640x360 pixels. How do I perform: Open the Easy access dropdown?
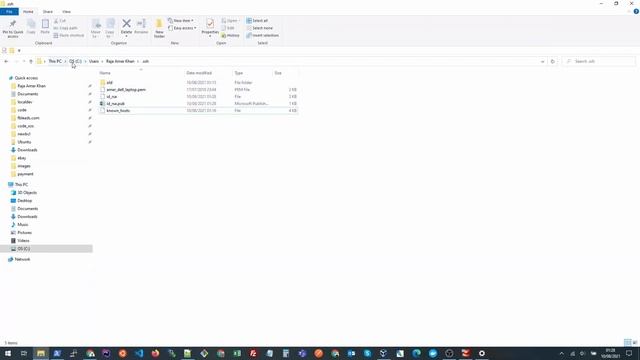click(x=182, y=28)
